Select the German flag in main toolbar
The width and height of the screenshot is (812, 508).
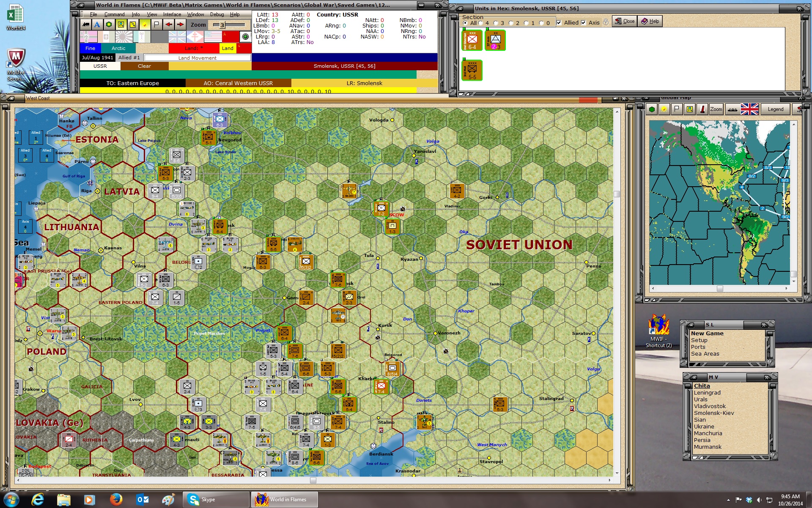click(88, 37)
